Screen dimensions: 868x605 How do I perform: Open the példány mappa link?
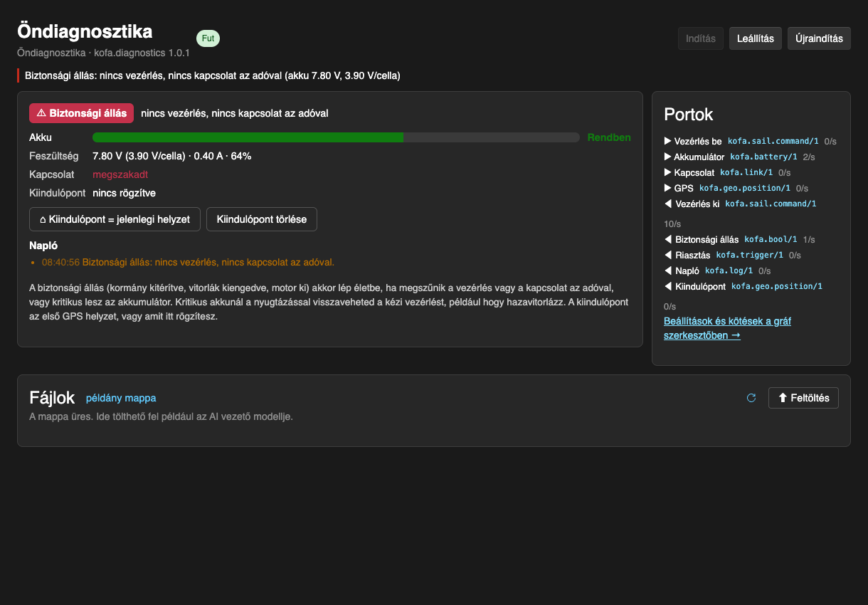pyautogui.click(x=121, y=398)
